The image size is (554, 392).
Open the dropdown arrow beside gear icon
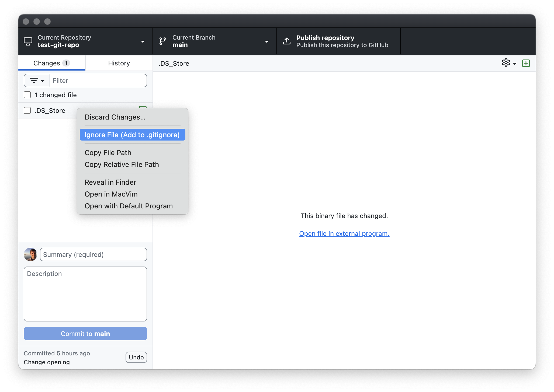click(515, 64)
